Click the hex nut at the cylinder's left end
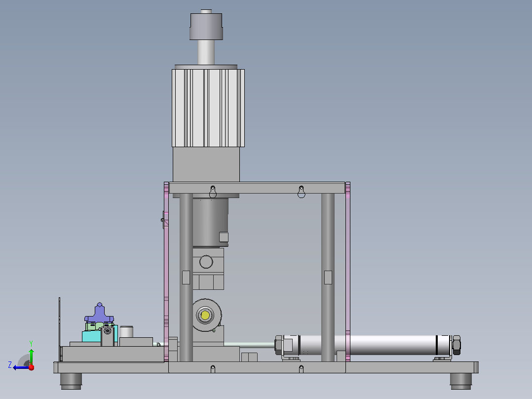Screen dimensions: 532x399 [x=278, y=345]
